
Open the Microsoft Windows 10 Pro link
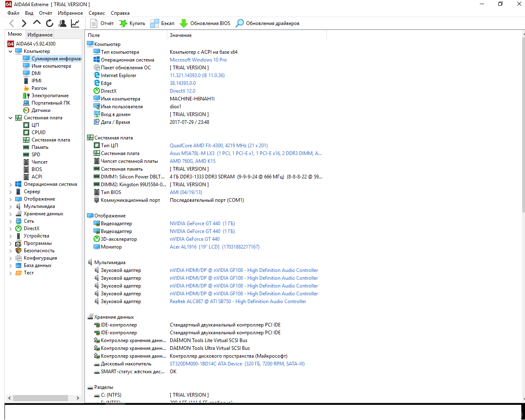click(x=198, y=60)
